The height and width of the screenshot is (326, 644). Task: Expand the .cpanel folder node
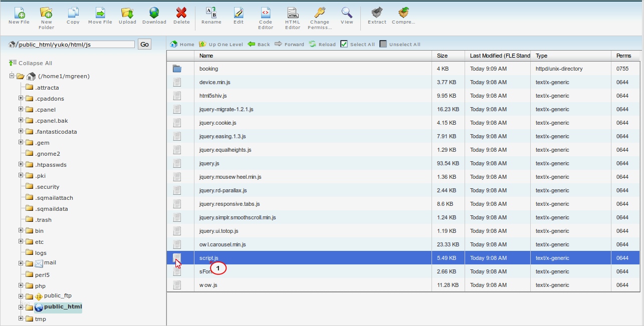click(x=21, y=109)
